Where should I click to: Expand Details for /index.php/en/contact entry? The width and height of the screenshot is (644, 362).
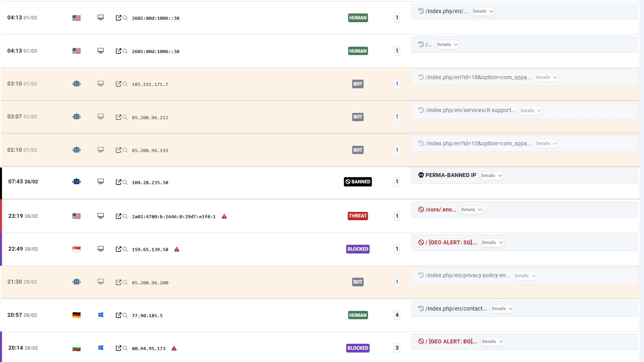point(502,309)
